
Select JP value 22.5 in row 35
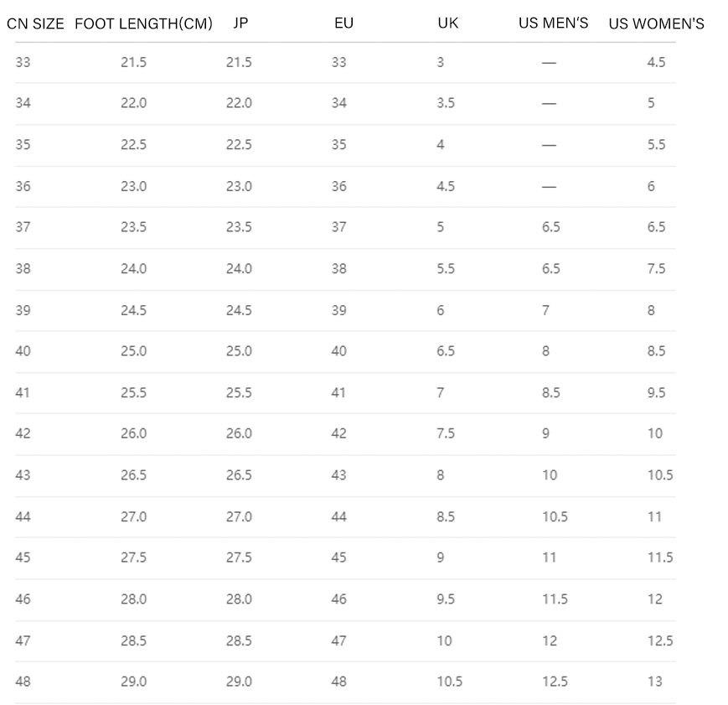click(x=239, y=144)
